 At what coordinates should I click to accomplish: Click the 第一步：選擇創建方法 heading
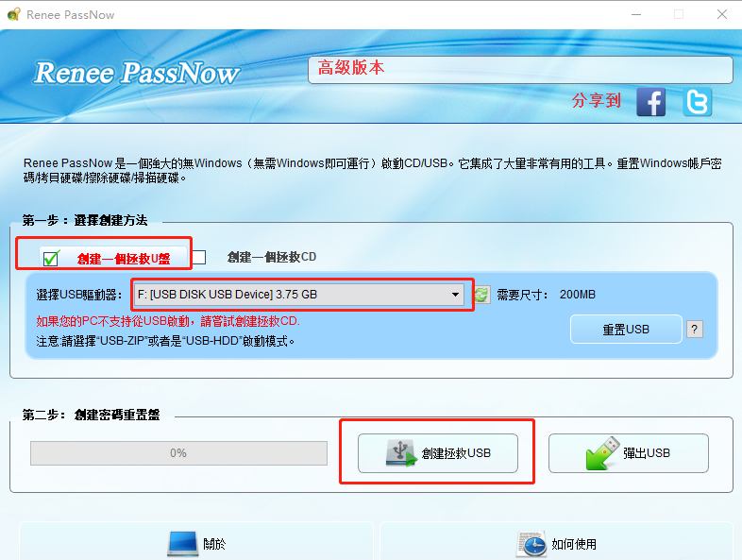(x=85, y=220)
